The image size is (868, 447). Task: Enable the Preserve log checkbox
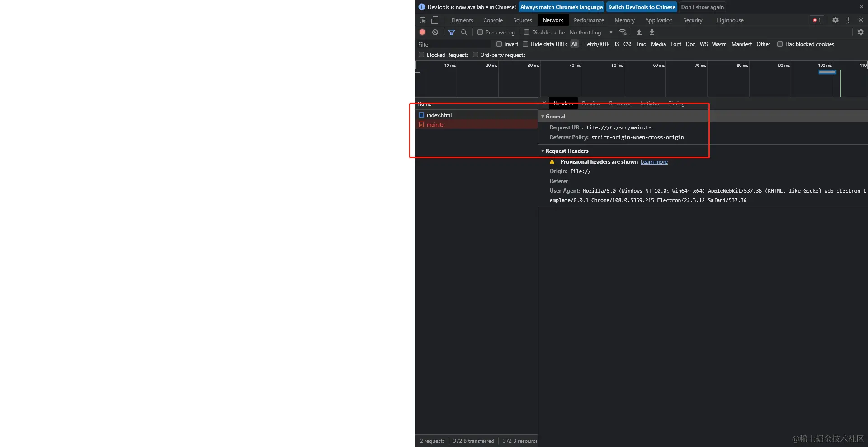[480, 32]
